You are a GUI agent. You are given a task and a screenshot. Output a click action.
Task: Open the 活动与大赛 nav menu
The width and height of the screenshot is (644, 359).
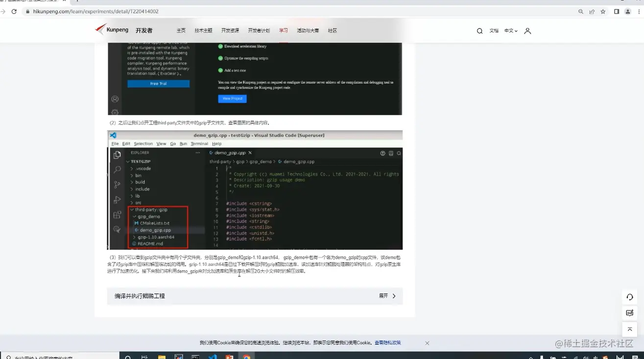pos(308,30)
